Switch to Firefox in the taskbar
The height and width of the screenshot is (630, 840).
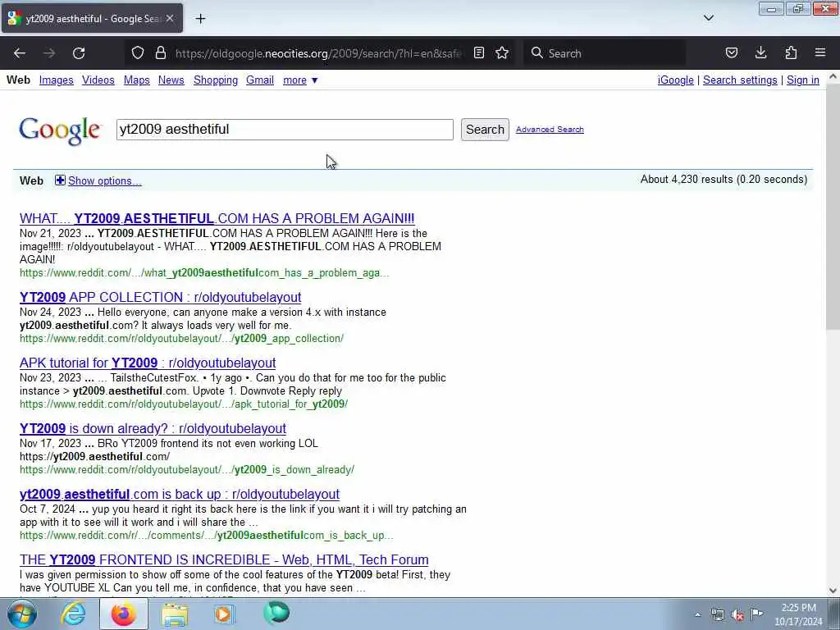tap(123, 614)
